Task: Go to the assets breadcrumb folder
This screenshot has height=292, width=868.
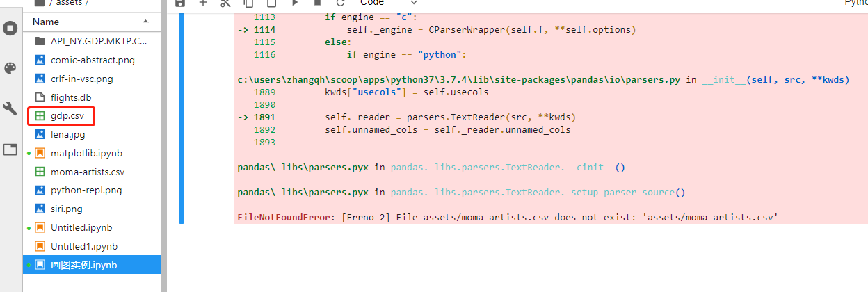Action: click(67, 3)
